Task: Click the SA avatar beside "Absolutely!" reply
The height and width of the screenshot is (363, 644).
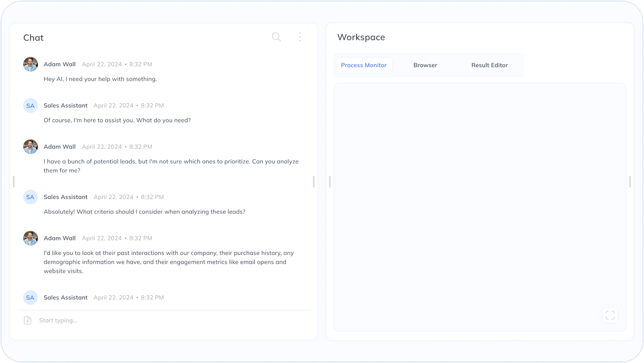Action: pyautogui.click(x=30, y=197)
